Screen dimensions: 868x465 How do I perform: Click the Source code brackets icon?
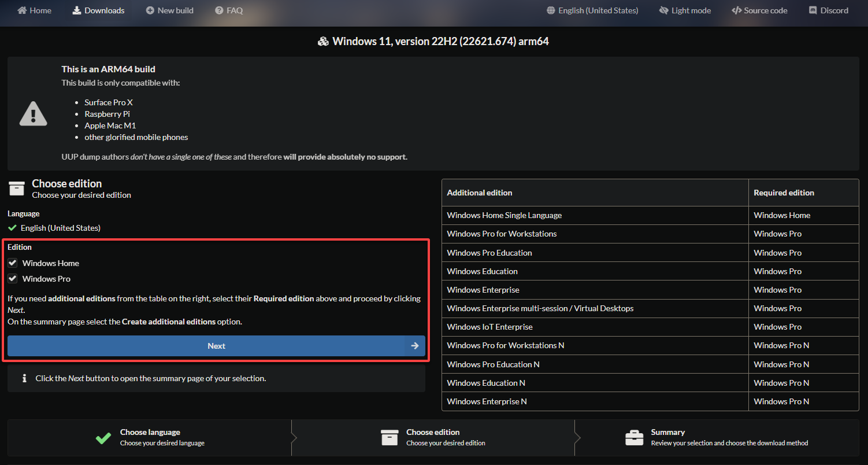pyautogui.click(x=736, y=10)
